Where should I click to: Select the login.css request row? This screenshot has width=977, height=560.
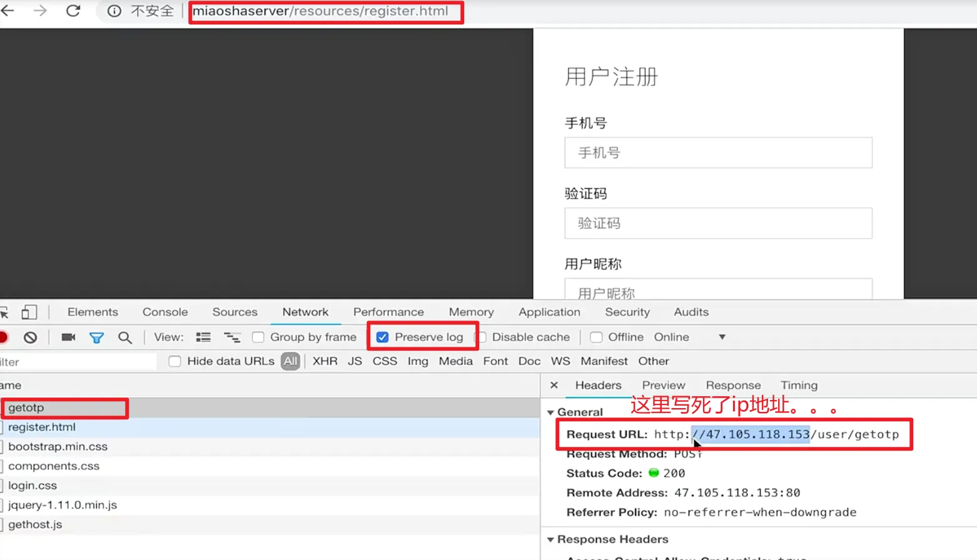[x=270, y=486]
